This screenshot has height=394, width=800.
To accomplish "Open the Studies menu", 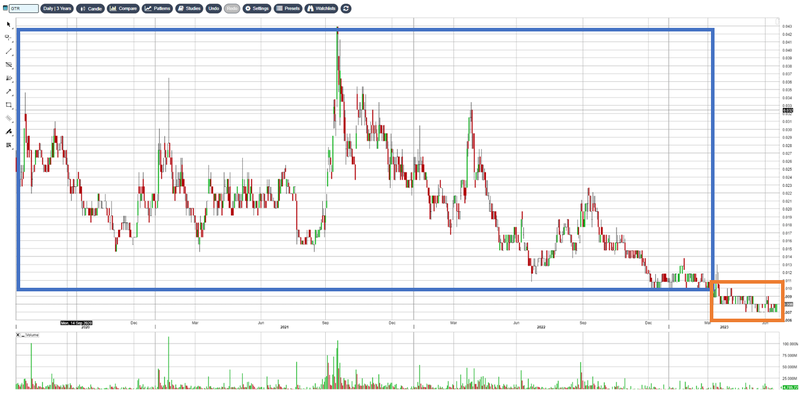I will tap(189, 9).
